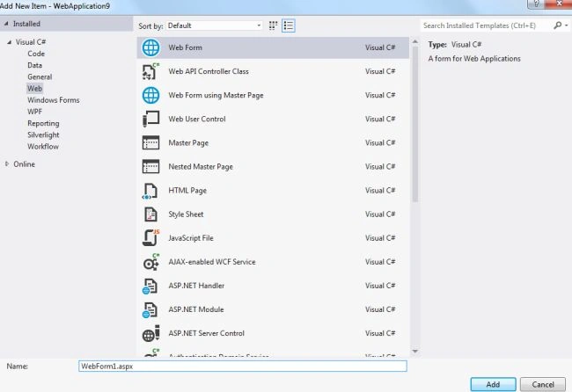Select the Data category
This screenshot has height=392, width=572.
(34, 65)
